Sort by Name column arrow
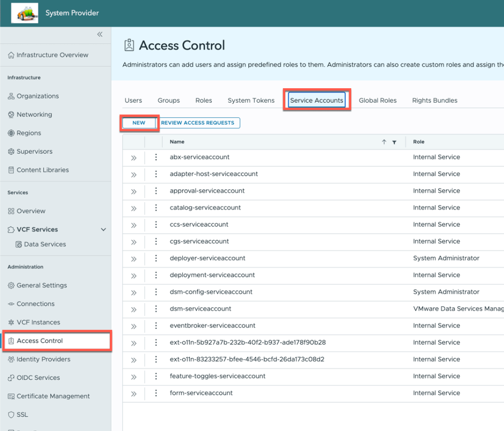 pos(384,142)
